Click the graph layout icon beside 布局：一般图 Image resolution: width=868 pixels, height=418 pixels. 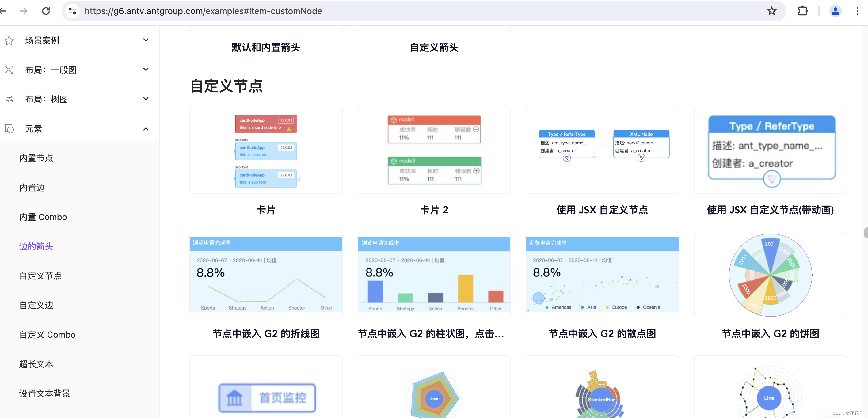[9, 70]
